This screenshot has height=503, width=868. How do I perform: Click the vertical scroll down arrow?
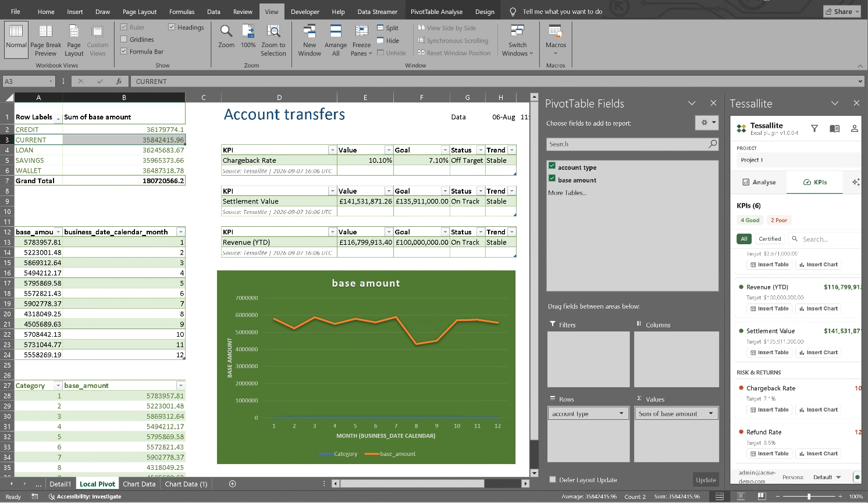point(534,473)
